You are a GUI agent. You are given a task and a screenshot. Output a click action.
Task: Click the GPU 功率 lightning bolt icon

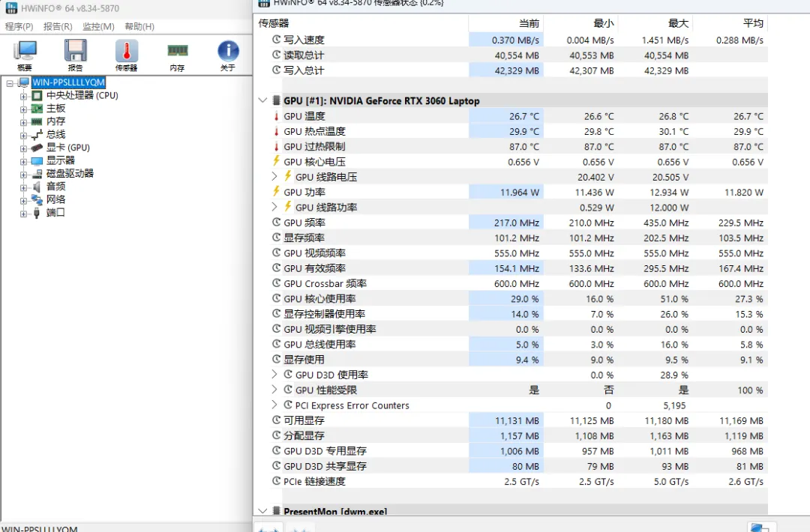coord(276,192)
